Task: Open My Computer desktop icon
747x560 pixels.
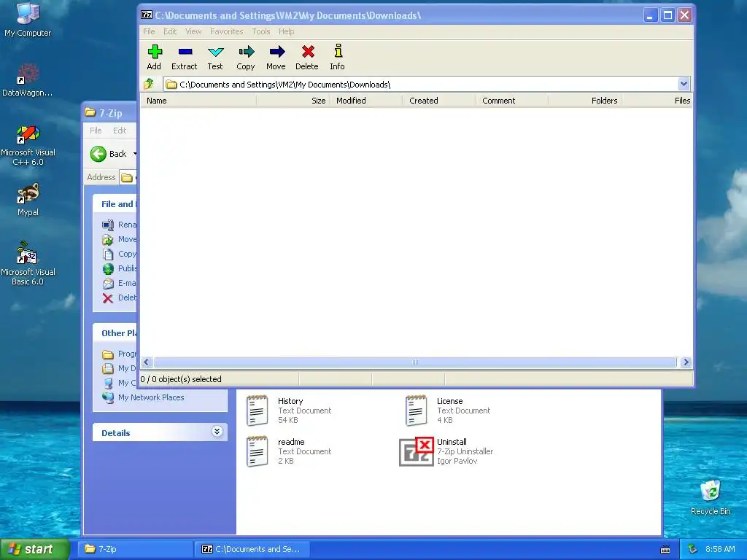Action: (28, 13)
